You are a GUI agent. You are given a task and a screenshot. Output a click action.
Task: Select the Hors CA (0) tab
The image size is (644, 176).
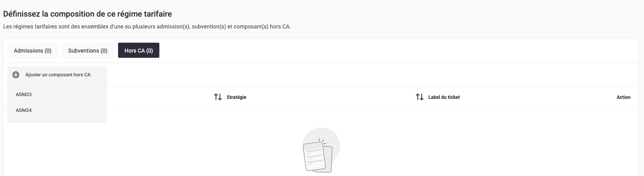(138, 51)
